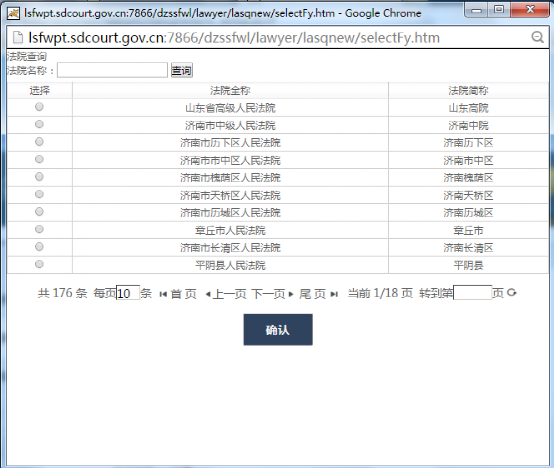Select radio for 济南市历下区人民法院
The height and width of the screenshot is (469, 554).
[x=39, y=142]
